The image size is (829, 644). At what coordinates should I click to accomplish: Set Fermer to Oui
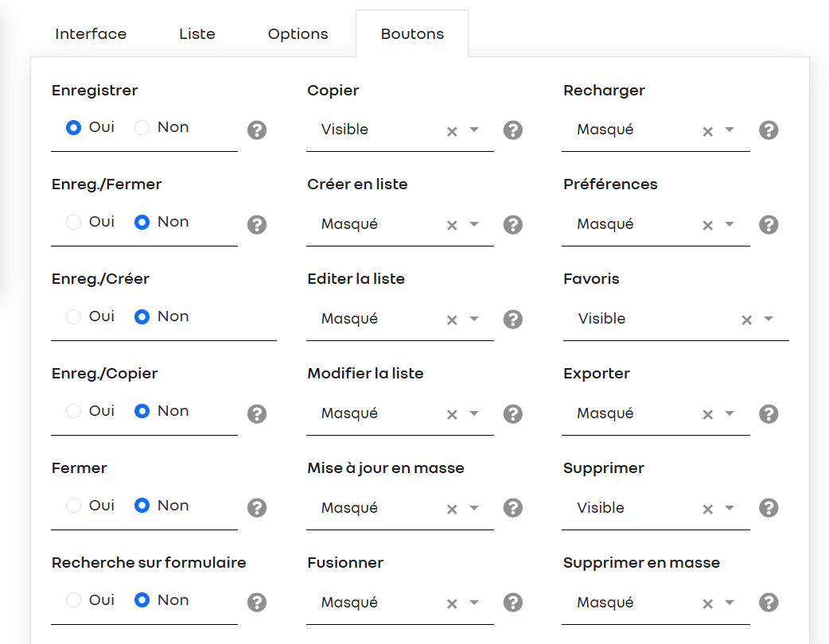coord(73,506)
